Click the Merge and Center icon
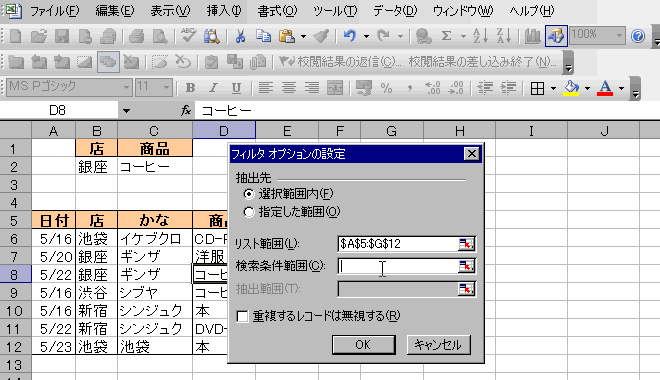The width and height of the screenshot is (660, 380). [335, 88]
